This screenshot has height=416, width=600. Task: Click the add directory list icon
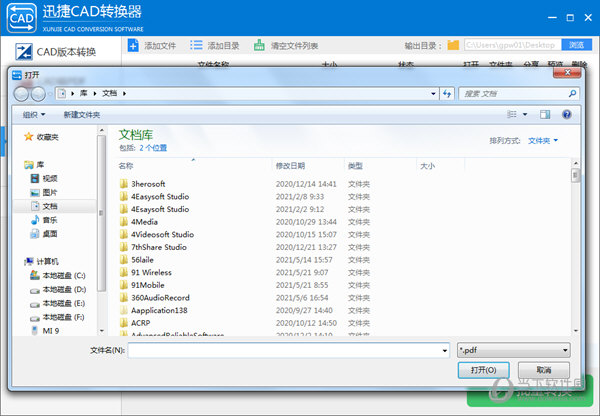pos(196,46)
